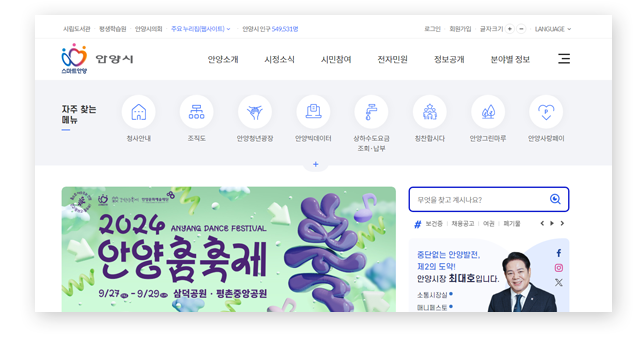This screenshot has width=640, height=362.
Task: Click the mayor 최대호 portrait
Action: pyautogui.click(x=521, y=282)
